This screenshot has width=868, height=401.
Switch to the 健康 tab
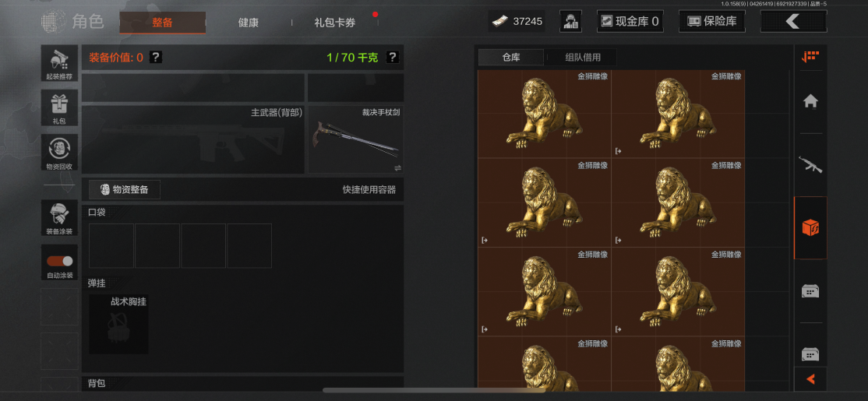tap(249, 23)
